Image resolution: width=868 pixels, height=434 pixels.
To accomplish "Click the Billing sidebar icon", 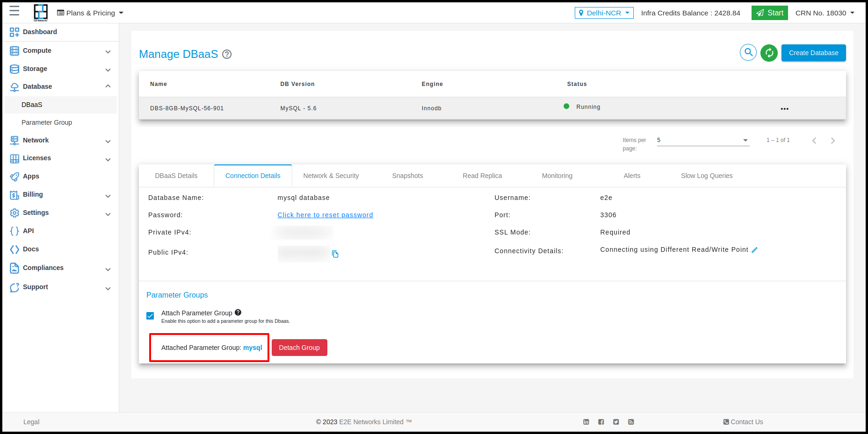I will [14, 195].
